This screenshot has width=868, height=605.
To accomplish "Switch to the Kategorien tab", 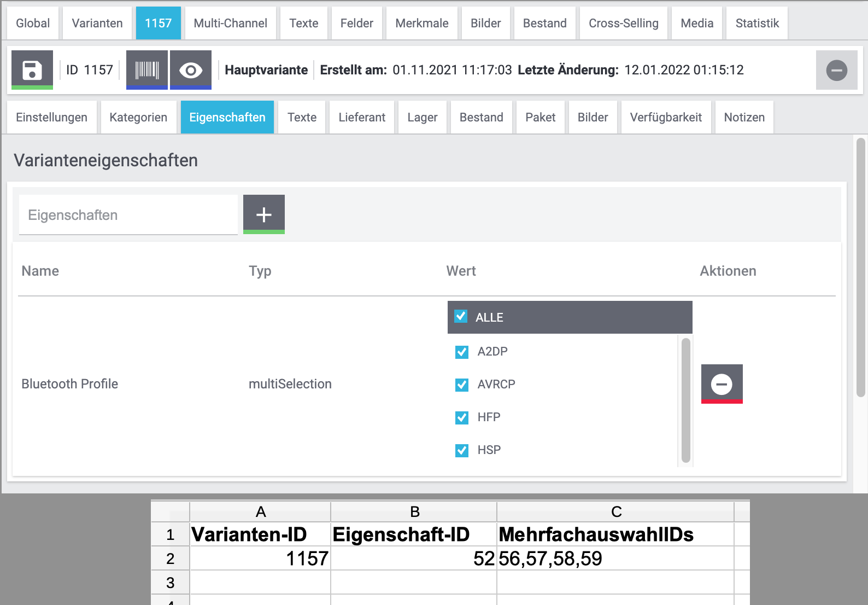I will pos(138,118).
